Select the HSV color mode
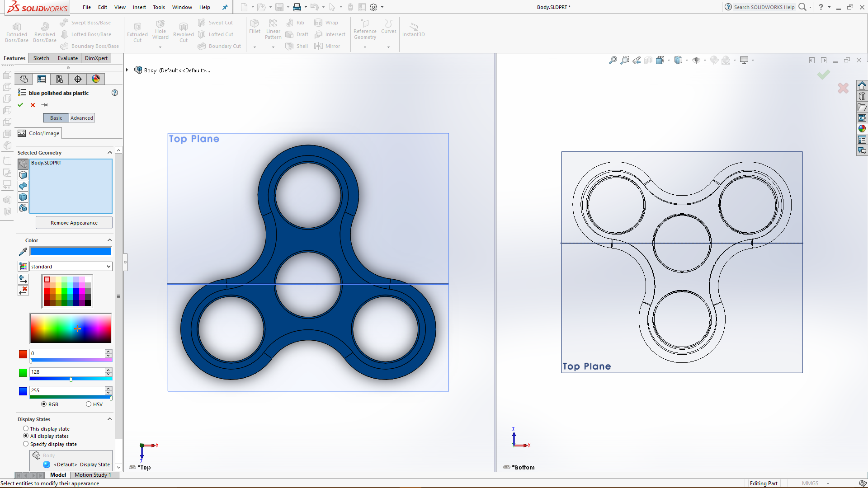 [x=89, y=404]
